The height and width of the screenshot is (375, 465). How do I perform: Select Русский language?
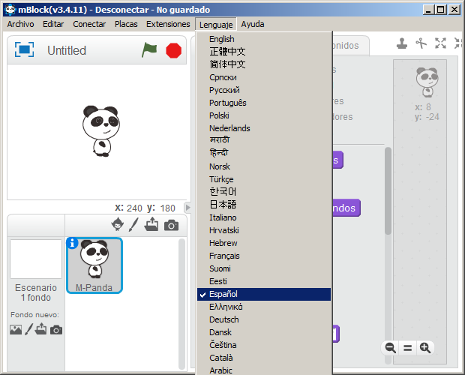pyautogui.click(x=264, y=90)
